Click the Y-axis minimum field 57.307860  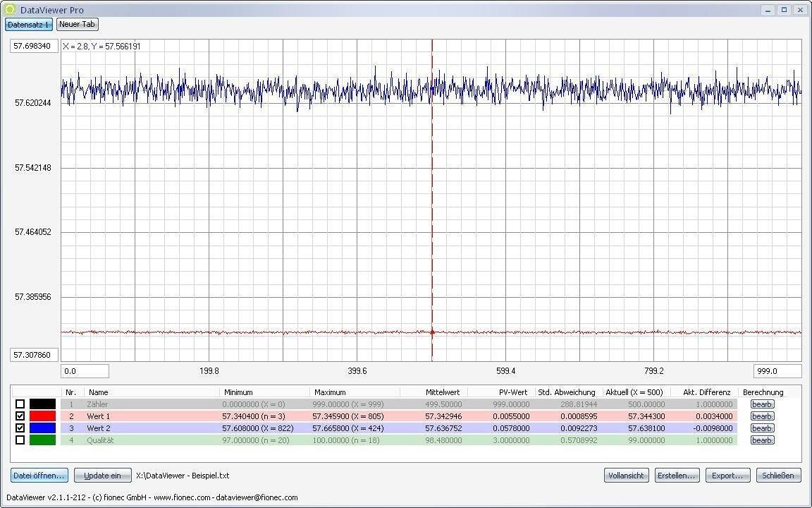[x=34, y=355]
